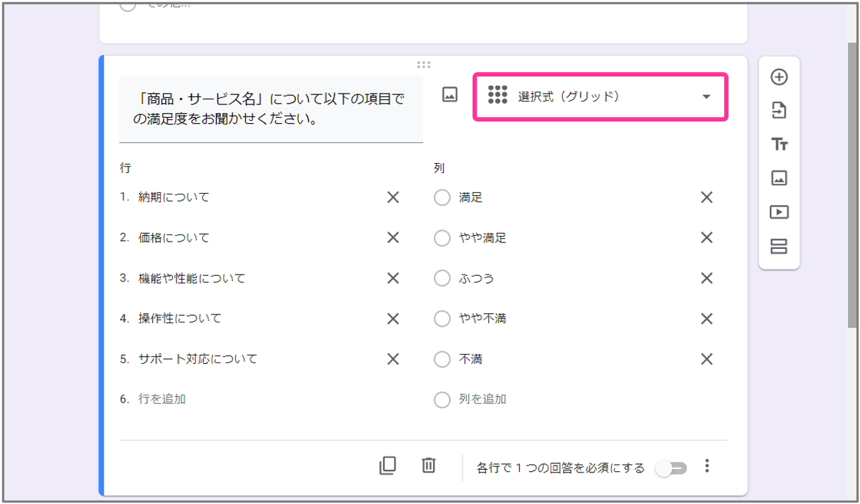The width and height of the screenshot is (860, 504).
Task: Click the 満足 column option text
Action: pyautogui.click(x=471, y=197)
